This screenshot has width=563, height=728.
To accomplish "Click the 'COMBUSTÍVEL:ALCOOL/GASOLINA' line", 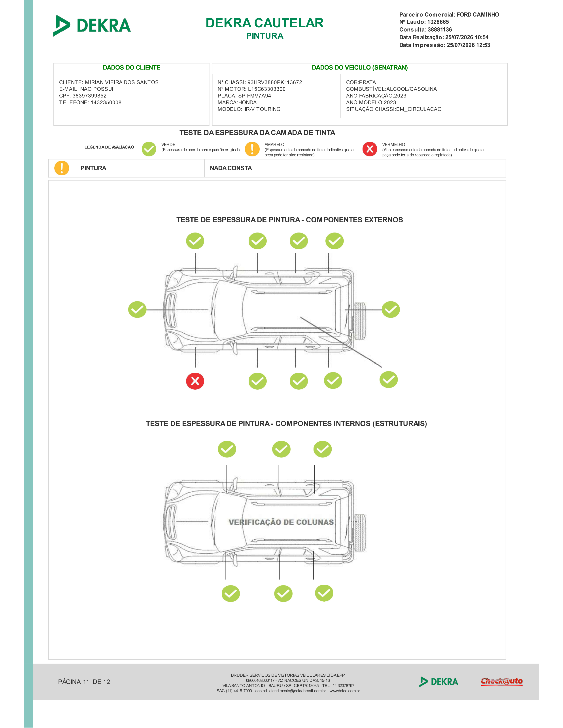I will tap(391, 89).
